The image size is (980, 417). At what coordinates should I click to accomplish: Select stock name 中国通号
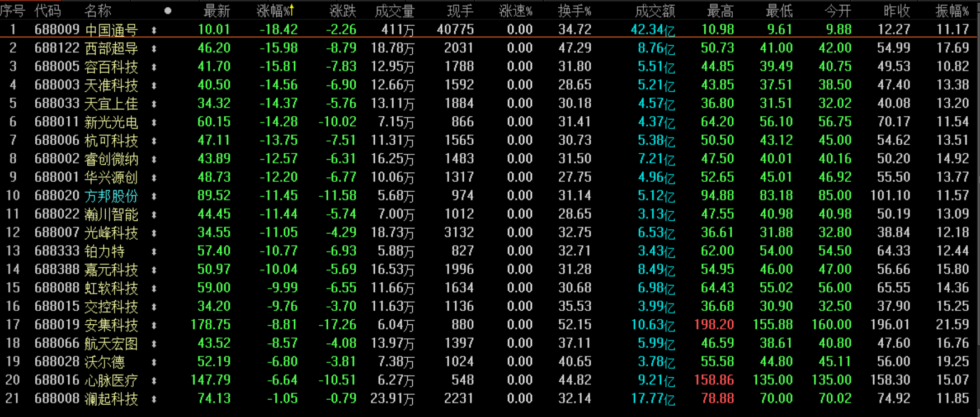[111, 30]
